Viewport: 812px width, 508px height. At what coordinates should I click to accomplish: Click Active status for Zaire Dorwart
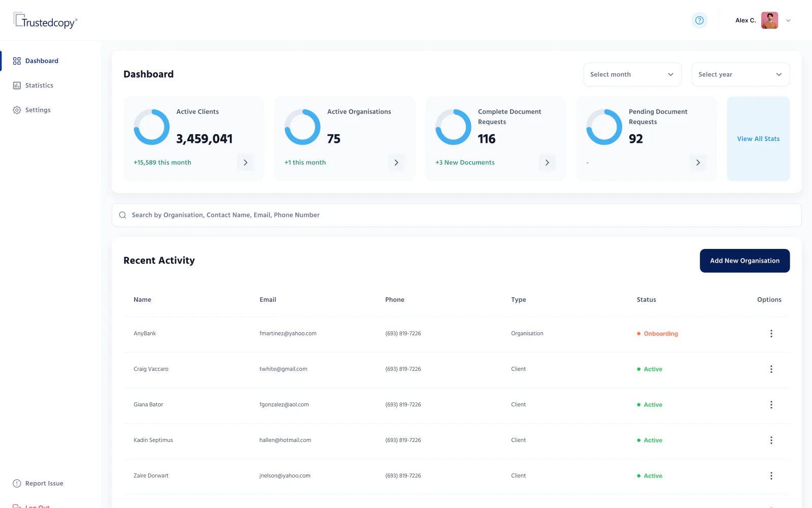point(650,476)
